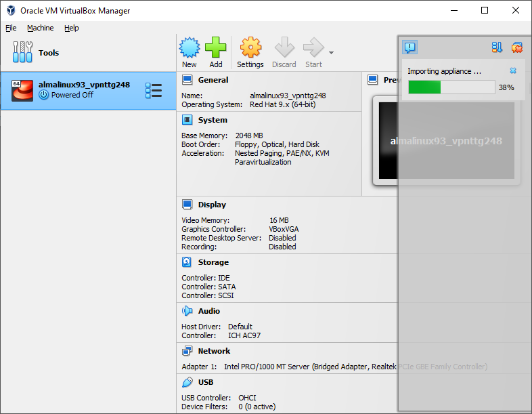The width and height of the screenshot is (532, 414).
Task: Click the New virtual machine icon
Action: [190, 47]
